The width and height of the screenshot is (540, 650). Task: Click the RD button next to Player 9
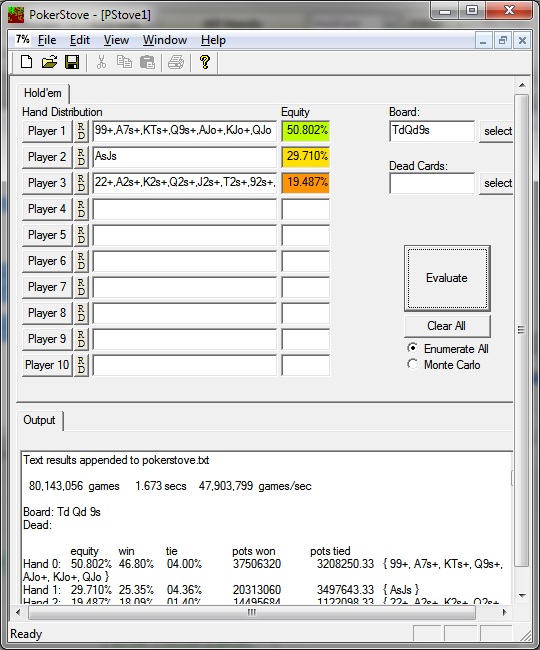click(x=81, y=339)
